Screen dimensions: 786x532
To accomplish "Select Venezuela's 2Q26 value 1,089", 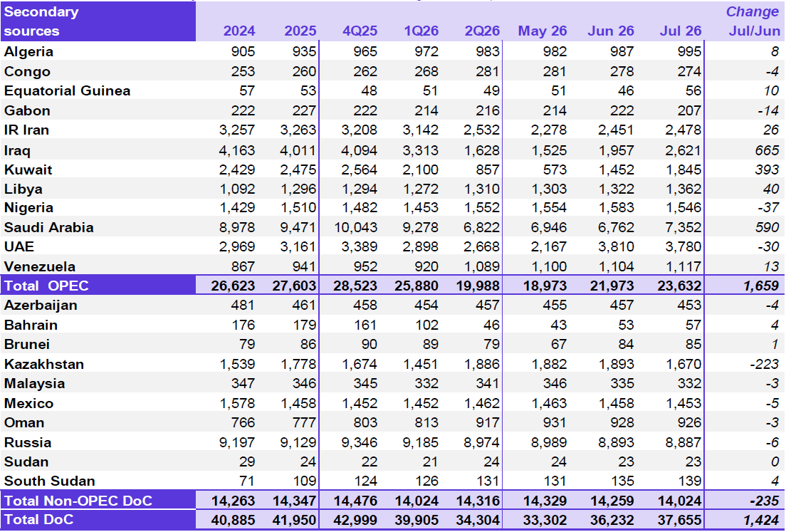I will (482, 266).
